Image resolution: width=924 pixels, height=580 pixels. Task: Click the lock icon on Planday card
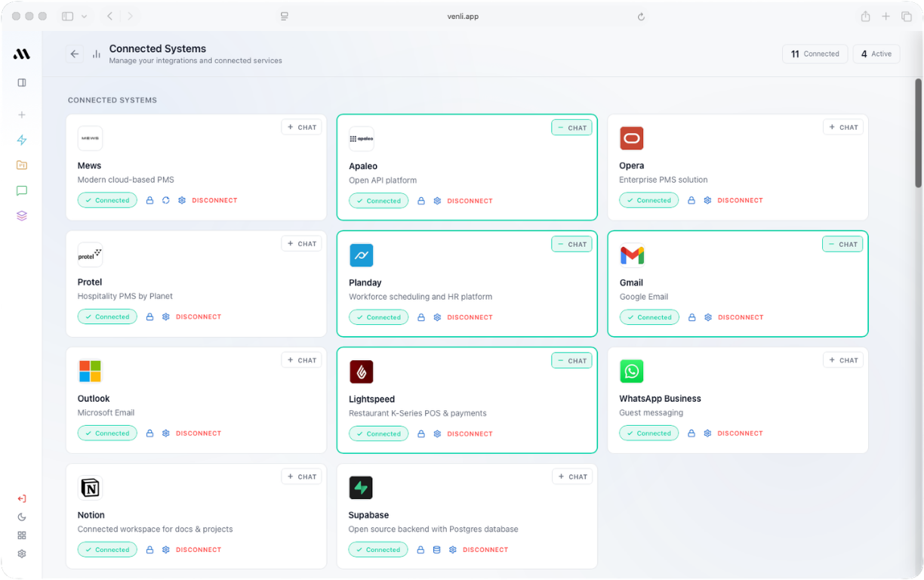pos(421,317)
